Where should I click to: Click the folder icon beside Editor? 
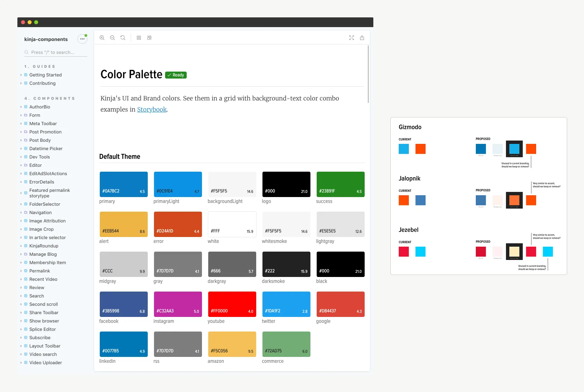[26, 165]
